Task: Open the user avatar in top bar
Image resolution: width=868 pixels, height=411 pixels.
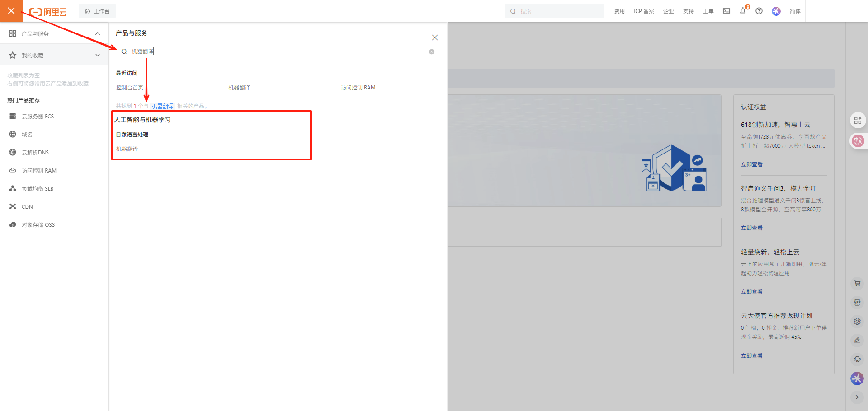Action: [776, 11]
